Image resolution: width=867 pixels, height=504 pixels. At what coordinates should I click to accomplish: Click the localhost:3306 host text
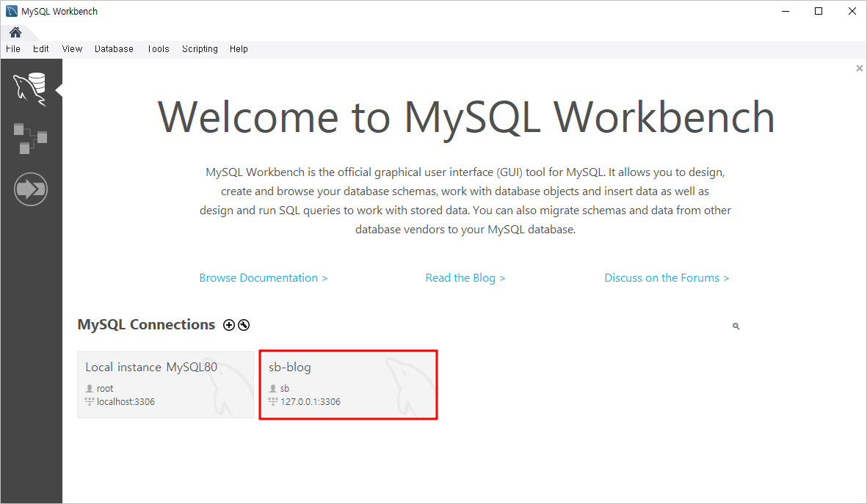(x=126, y=402)
